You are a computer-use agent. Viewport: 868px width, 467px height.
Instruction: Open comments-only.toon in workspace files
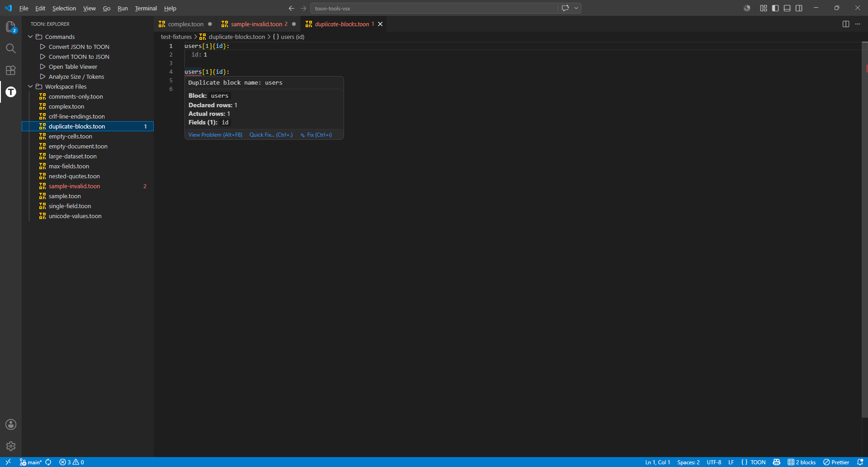tap(75, 96)
